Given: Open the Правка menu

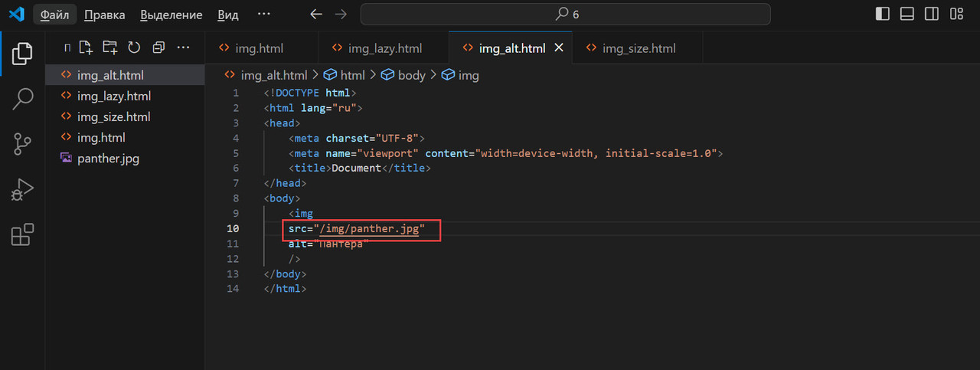Looking at the screenshot, I should click(105, 15).
